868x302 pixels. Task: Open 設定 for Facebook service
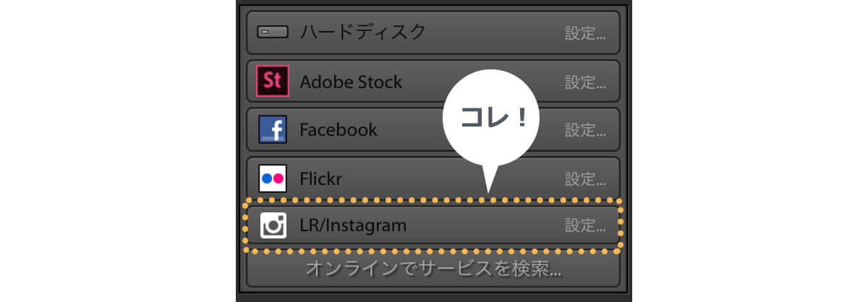pos(585,130)
